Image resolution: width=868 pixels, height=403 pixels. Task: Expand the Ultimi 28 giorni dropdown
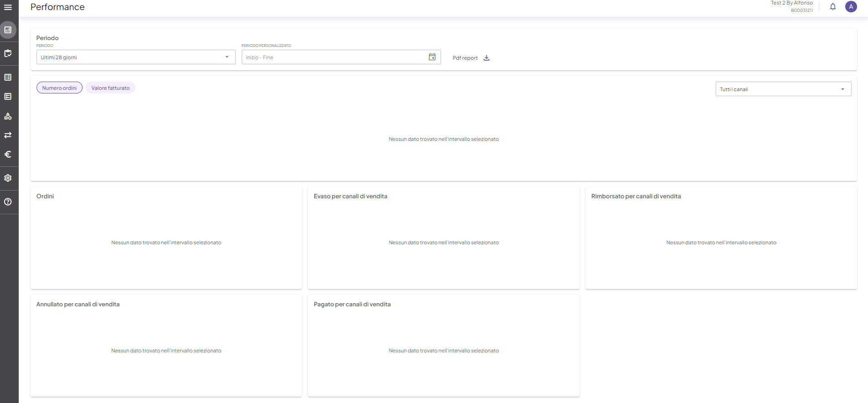point(136,57)
